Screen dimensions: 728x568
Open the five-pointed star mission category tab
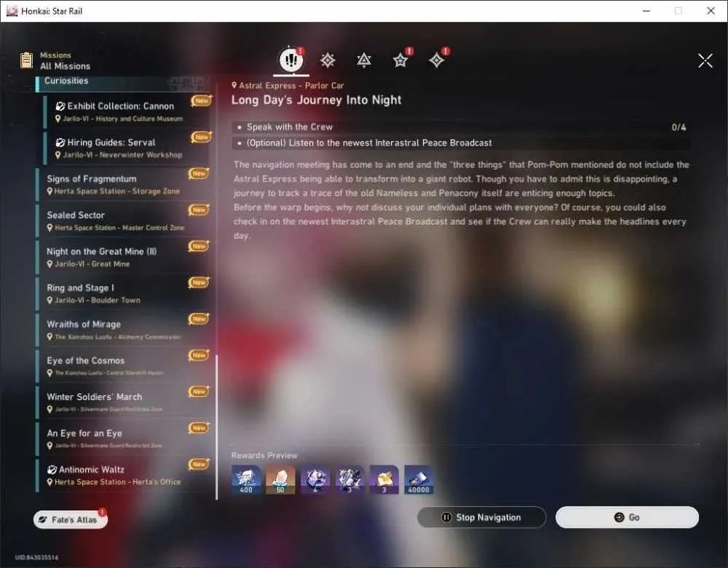(x=400, y=60)
